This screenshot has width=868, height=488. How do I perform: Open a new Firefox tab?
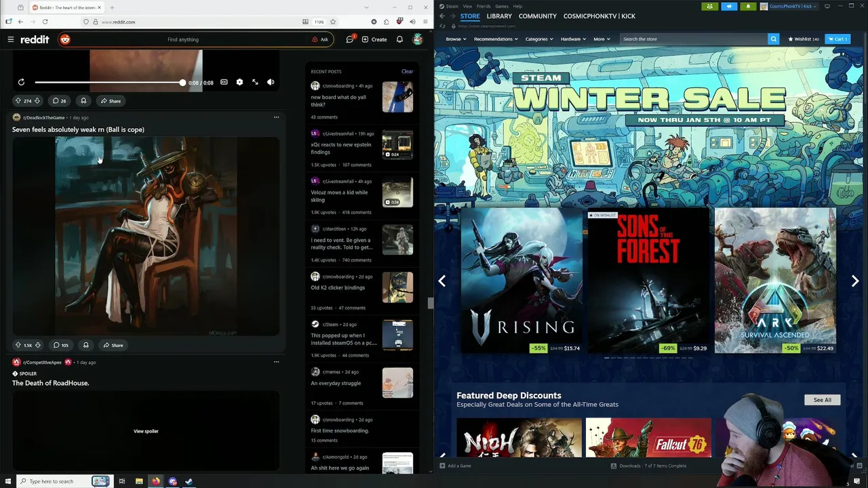tap(112, 7)
